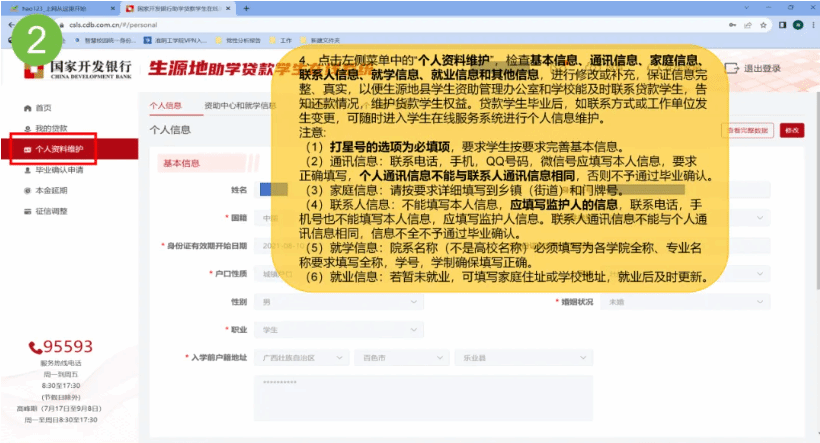Image resolution: width=820 pixels, height=443 pixels.
Task: Expand the 性别 dropdown arrow
Action: (414, 302)
